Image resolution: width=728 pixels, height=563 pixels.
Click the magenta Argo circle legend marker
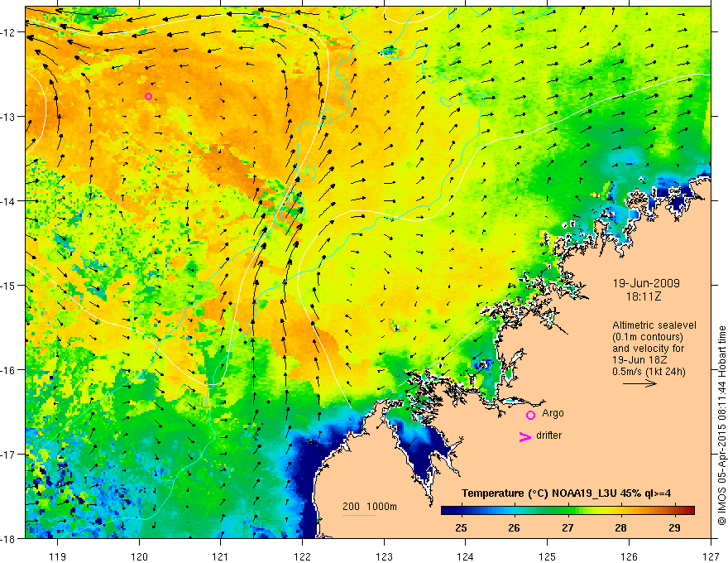[530, 415]
